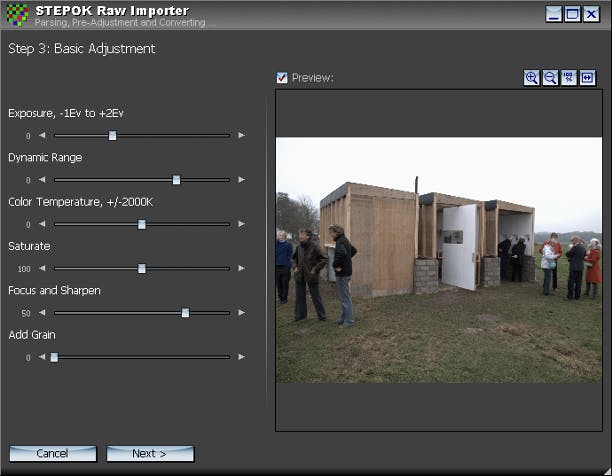Set preview to 100% zoom icon
The height and width of the screenshot is (476, 612).
[569, 78]
